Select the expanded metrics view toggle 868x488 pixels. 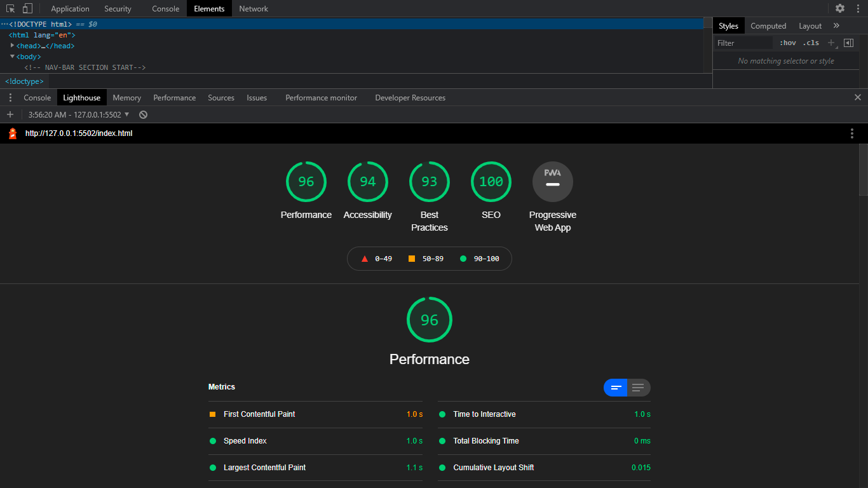click(639, 388)
